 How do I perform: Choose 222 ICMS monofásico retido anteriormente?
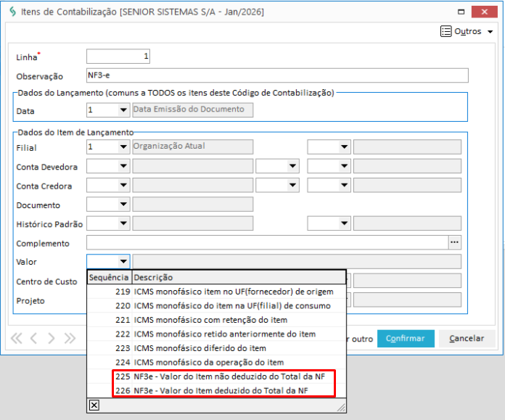pyautogui.click(x=216, y=334)
